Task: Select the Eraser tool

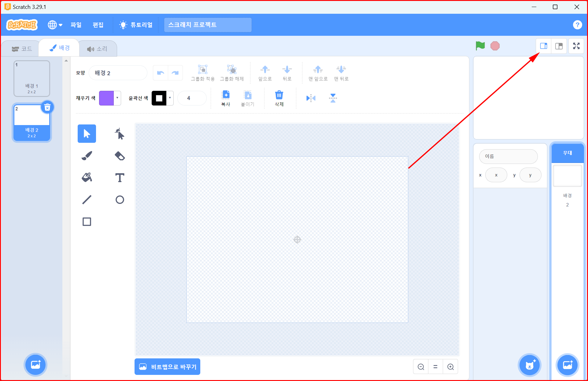Action: pos(120,156)
